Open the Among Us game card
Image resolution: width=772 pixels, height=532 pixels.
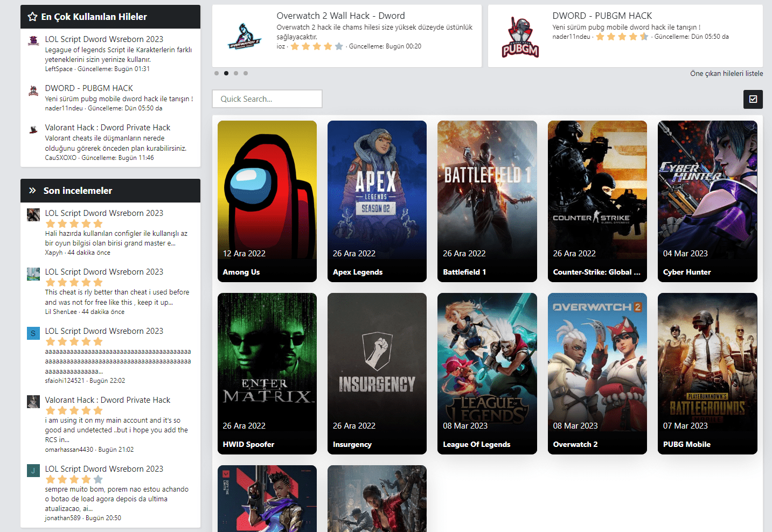pyautogui.click(x=267, y=201)
